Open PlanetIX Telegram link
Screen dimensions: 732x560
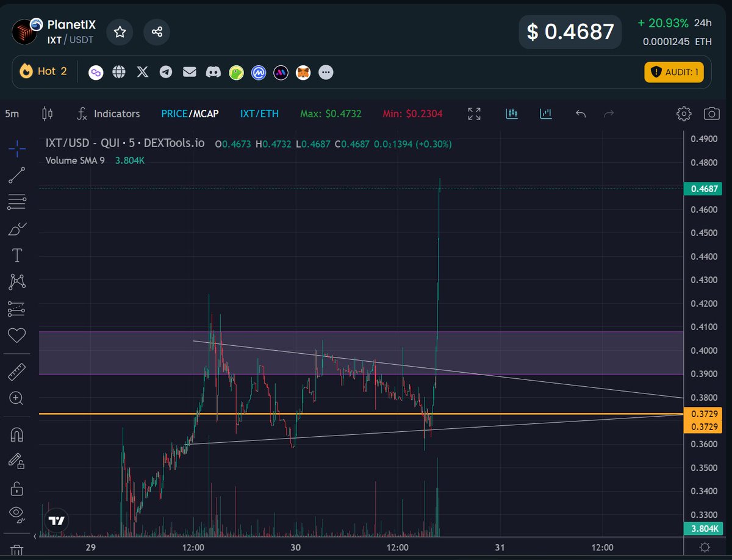tap(166, 72)
